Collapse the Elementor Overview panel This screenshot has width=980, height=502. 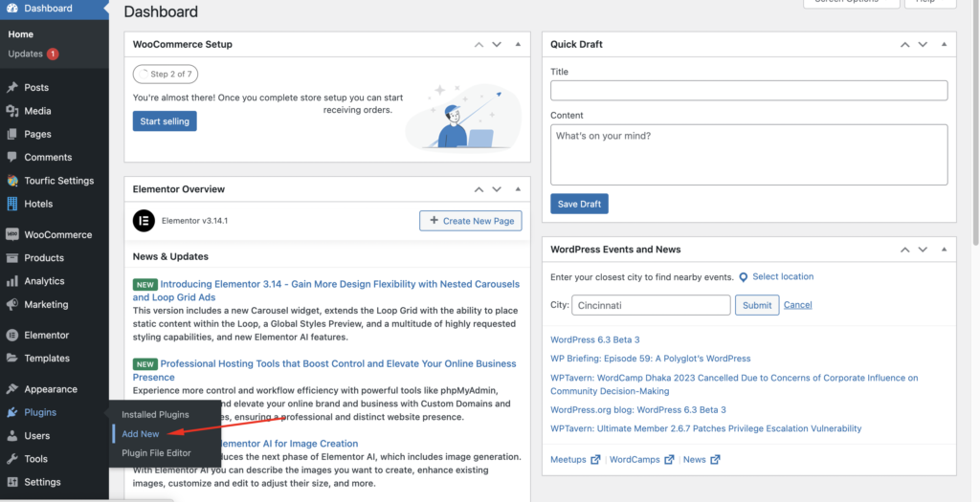(518, 189)
